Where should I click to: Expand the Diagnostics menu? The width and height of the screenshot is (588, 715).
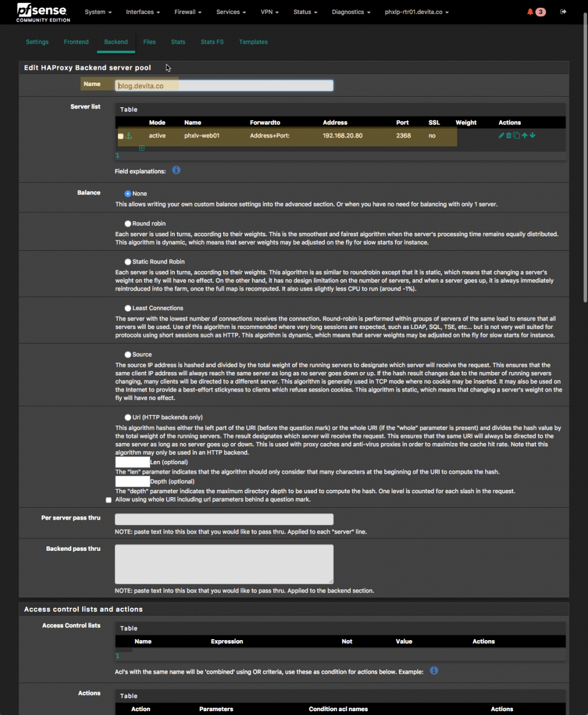coord(351,12)
